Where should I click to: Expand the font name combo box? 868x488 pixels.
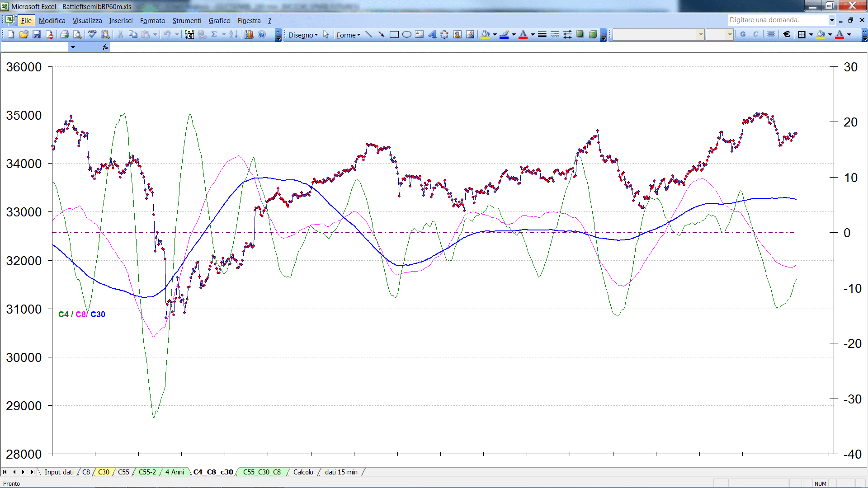click(x=700, y=34)
